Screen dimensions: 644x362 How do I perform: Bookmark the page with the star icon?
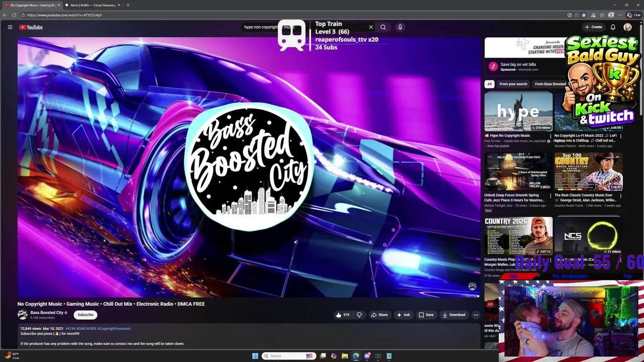click(x=584, y=15)
